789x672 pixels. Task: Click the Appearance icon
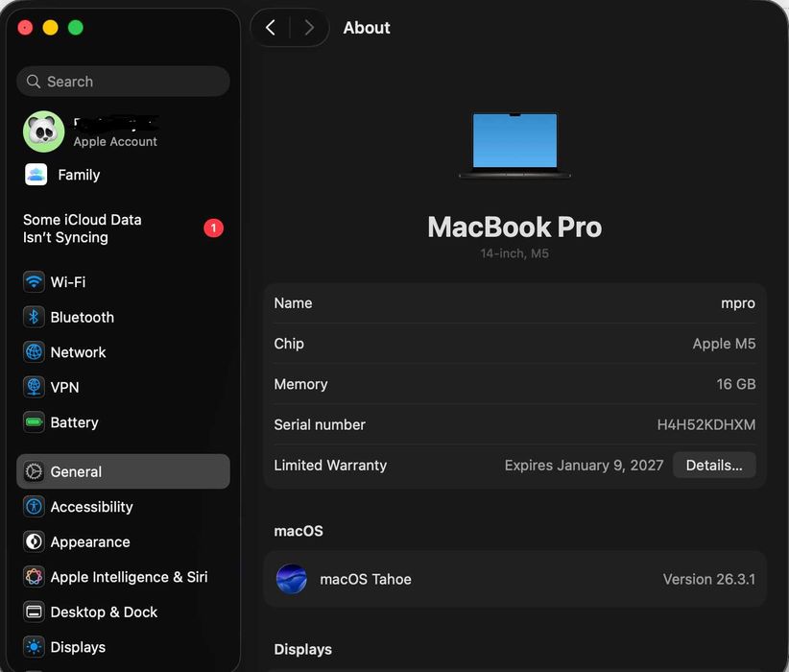[34, 541]
